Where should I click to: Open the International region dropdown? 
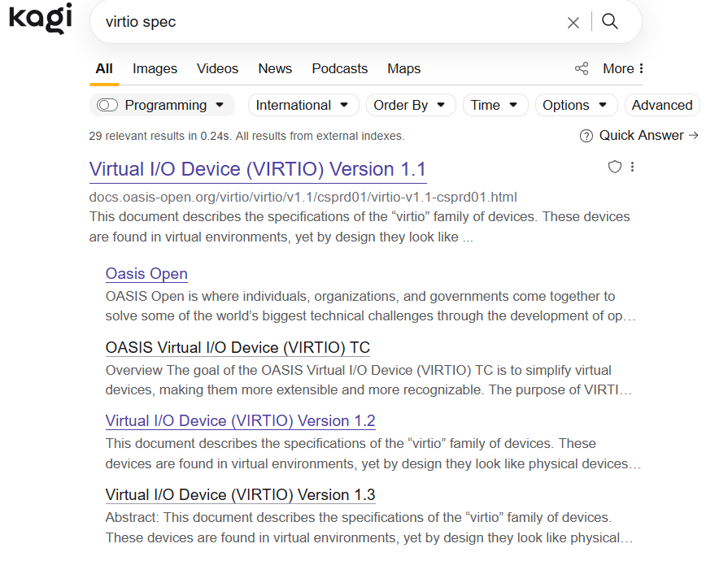pyautogui.click(x=302, y=105)
